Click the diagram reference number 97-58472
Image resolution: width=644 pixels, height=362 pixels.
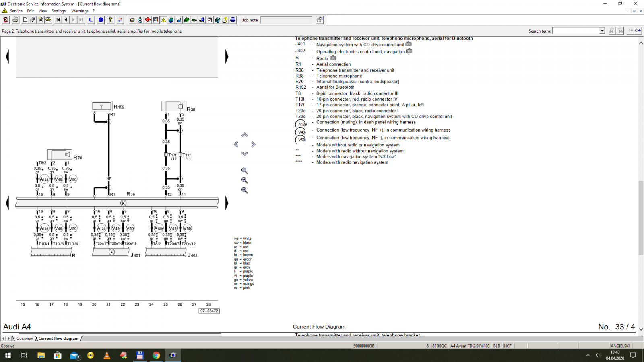(x=209, y=311)
